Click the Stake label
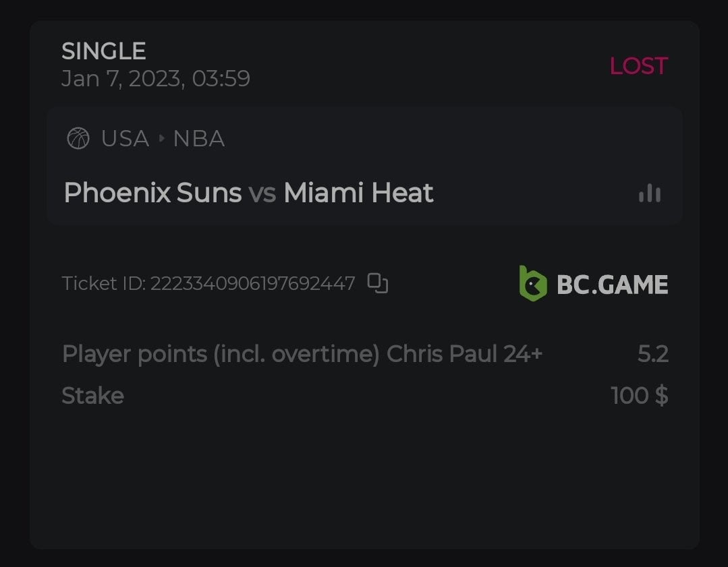 pyautogui.click(x=93, y=396)
